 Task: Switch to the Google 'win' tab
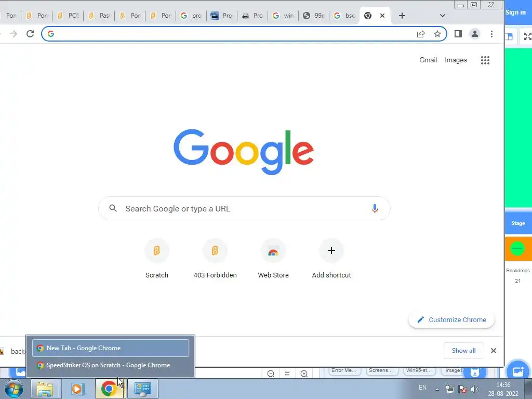click(283, 16)
